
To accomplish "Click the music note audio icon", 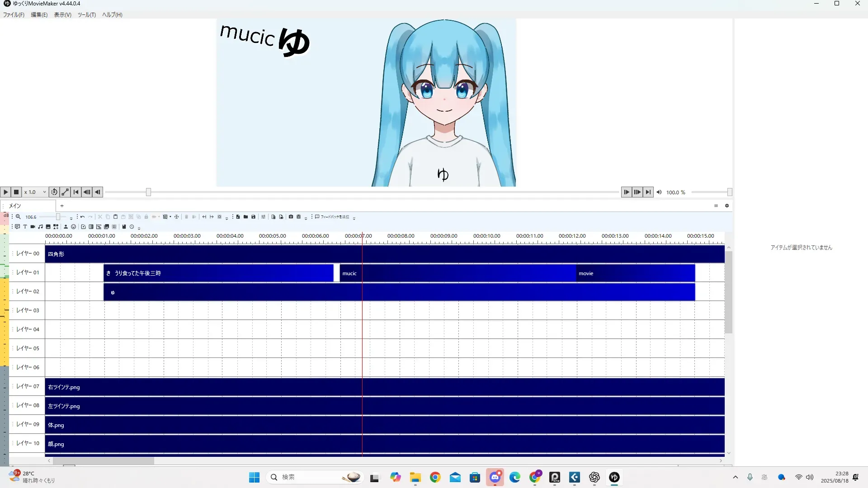I will [x=40, y=227].
